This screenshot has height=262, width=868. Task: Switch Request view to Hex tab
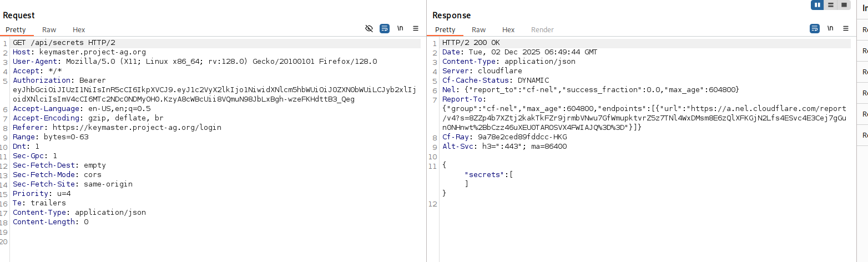79,30
